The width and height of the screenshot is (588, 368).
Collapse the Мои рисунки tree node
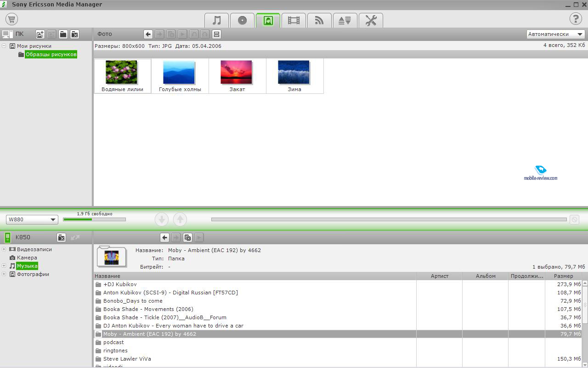pos(4,46)
